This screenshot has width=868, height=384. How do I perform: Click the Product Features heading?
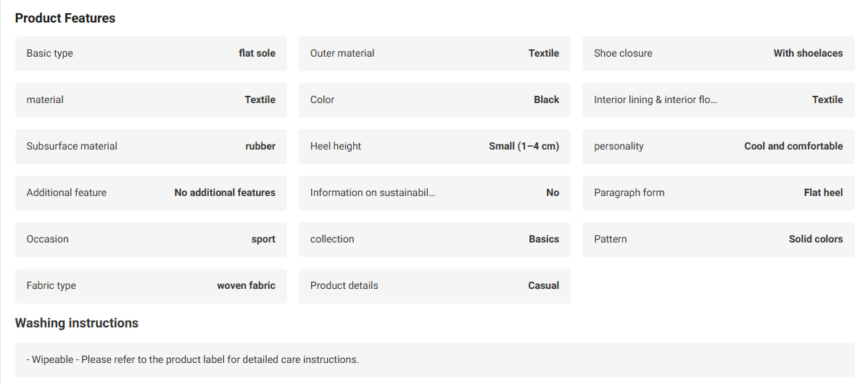coord(65,18)
